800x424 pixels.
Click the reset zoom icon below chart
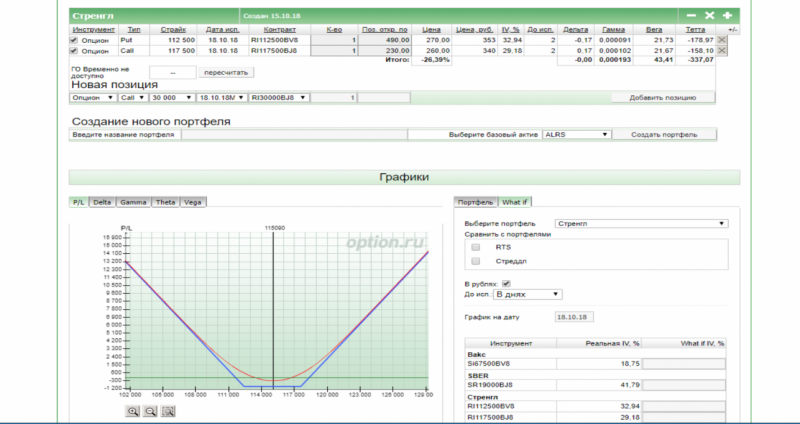(x=169, y=410)
